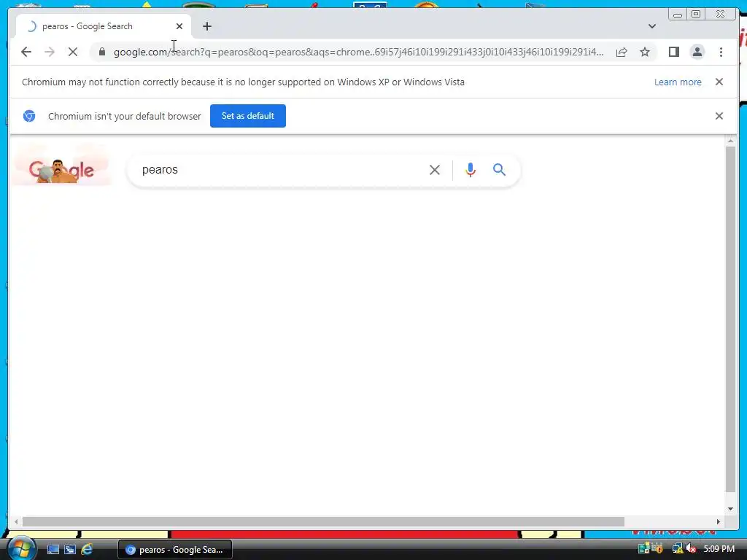
Task: Bookmark this tab with the star icon
Action: point(645,52)
